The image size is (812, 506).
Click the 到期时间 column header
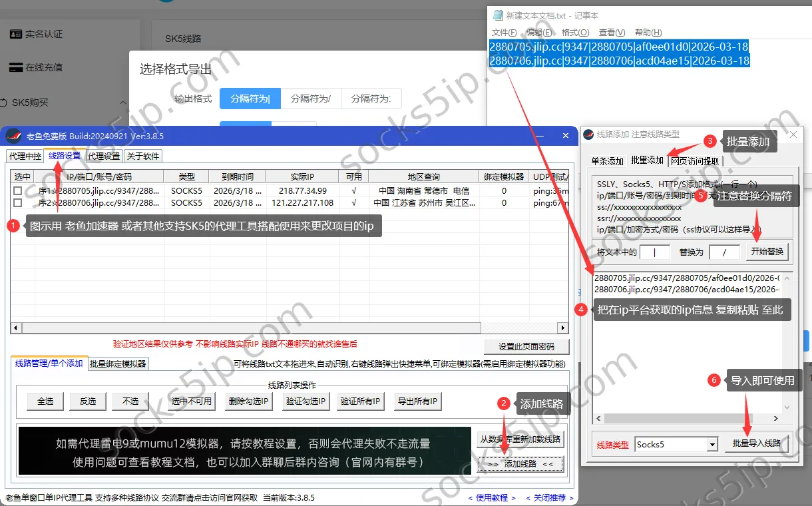pos(237,176)
